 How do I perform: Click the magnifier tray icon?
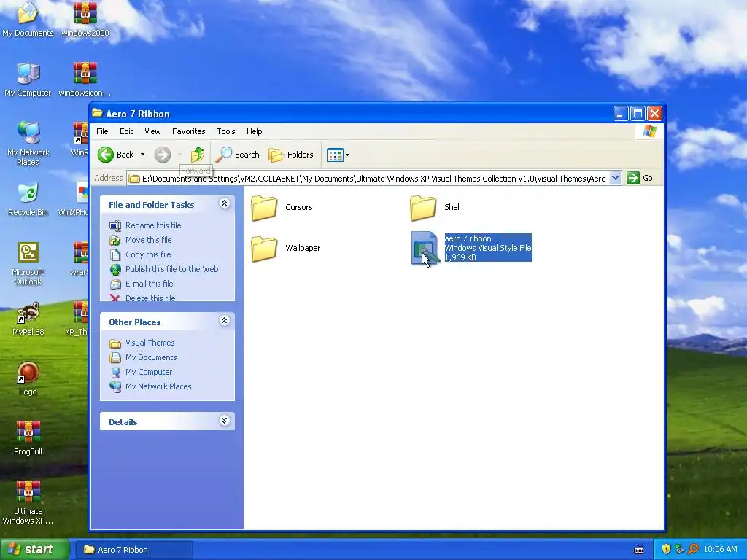(693, 550)
